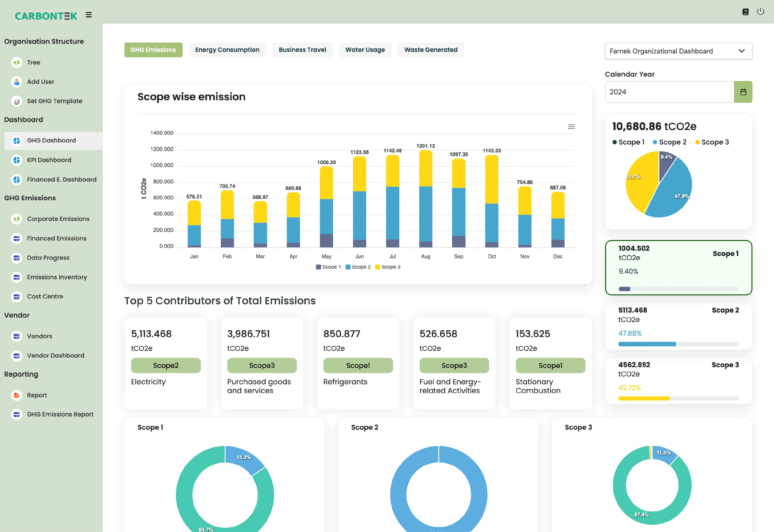This screenshot has width=774, height=532.
Task: Click the Add User icon
Action: (17, 82)
